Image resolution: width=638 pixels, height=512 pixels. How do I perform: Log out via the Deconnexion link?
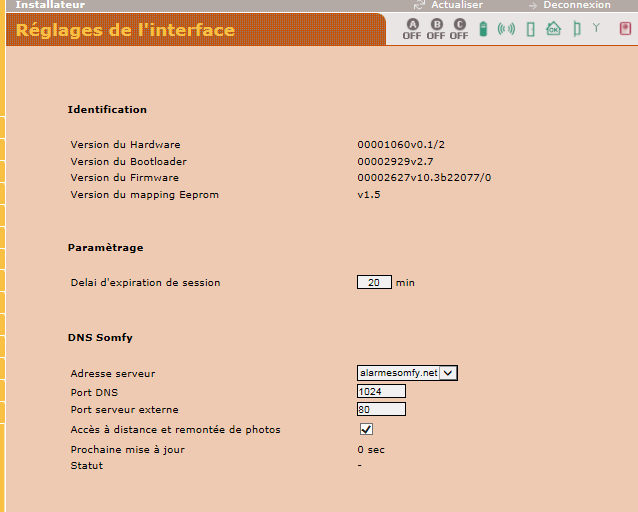coord(576,5)
